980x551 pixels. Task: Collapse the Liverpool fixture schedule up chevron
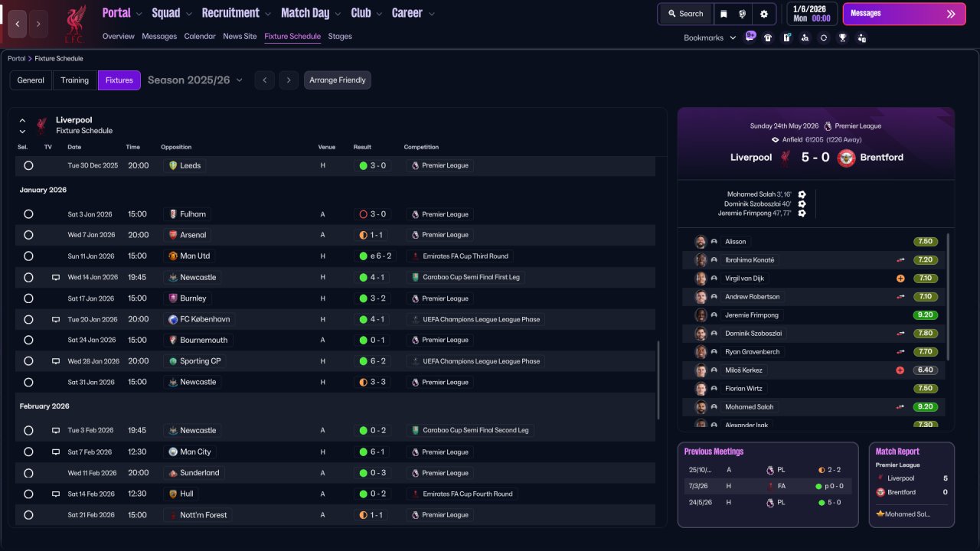(22, 120)
